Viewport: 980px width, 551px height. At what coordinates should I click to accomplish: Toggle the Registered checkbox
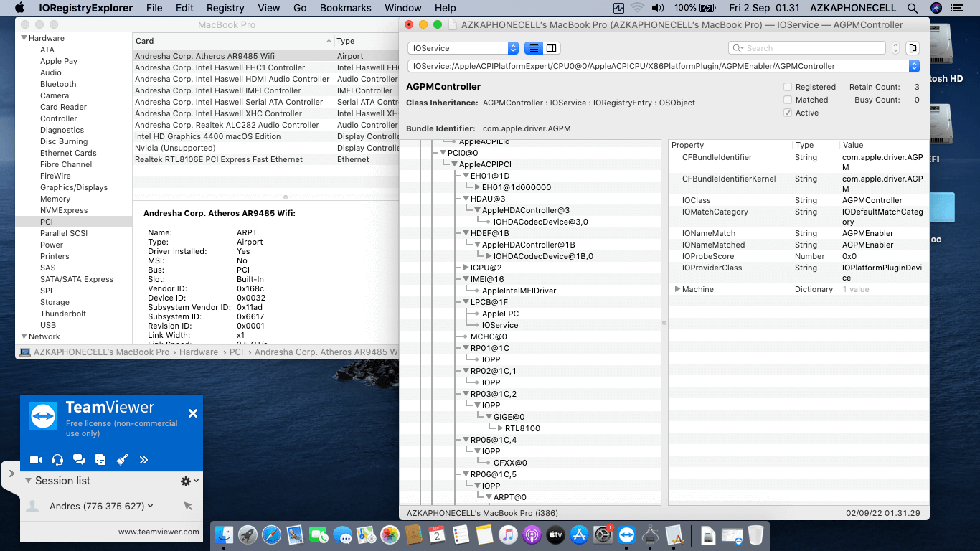pos(788,87)
